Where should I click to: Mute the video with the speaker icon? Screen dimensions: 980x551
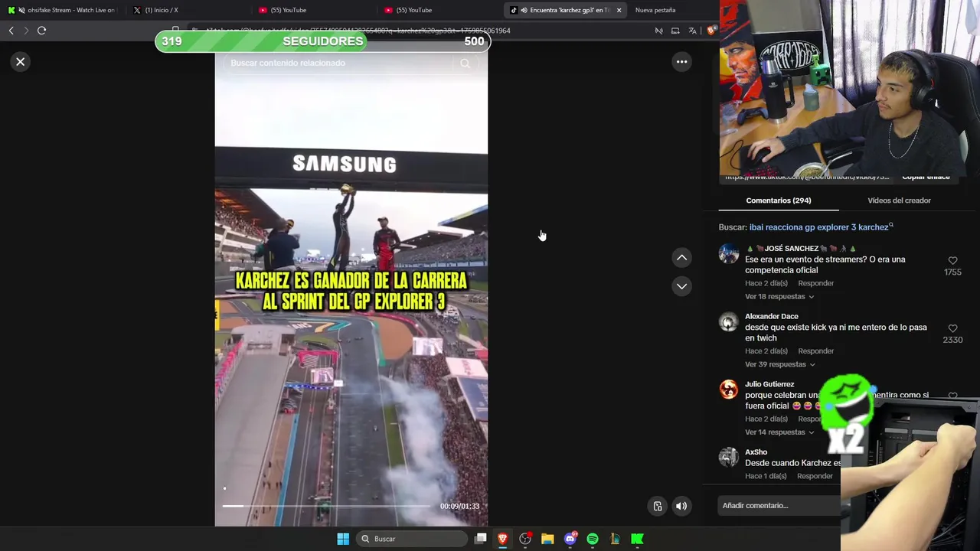click(681, 506)
